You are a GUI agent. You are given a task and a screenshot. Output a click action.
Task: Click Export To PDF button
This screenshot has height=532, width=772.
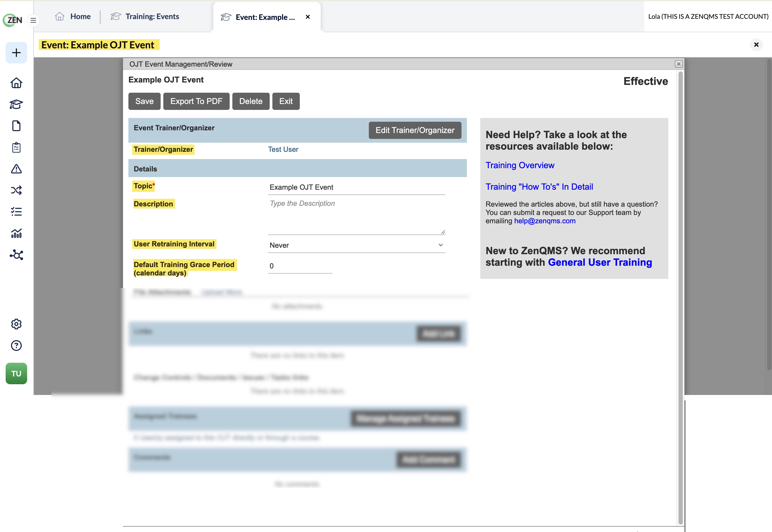coord(196,101)
